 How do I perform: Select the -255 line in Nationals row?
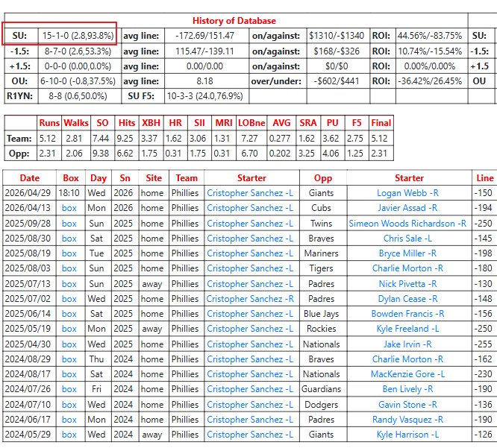pos(483,344)
